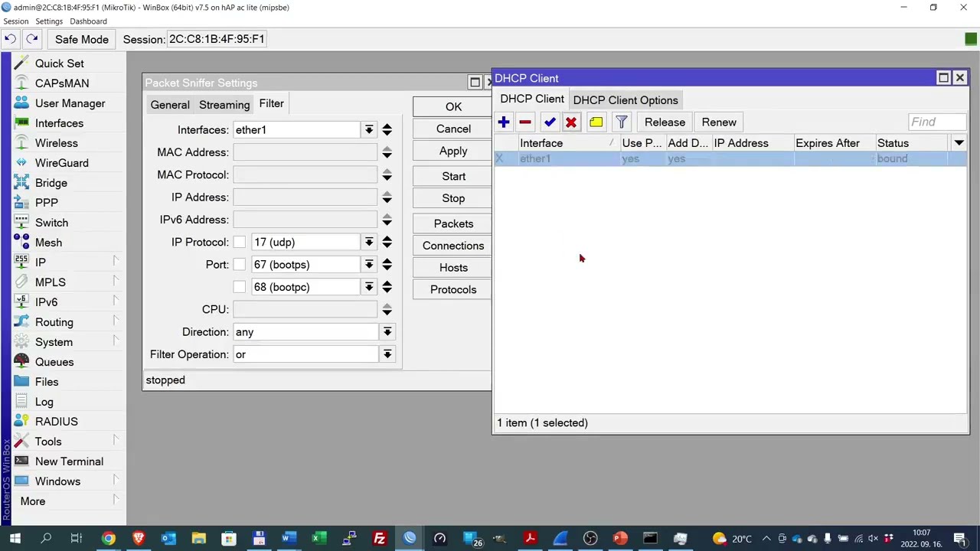Add comment with yellow note icon
This screenshot has width=980, height=551.
point(596,122)
